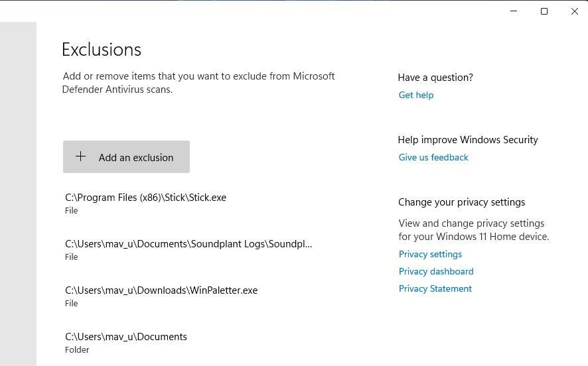Image resolution: width=588 pixels, height=366 pixels.
Task: Open the Get help link
Action: click(416, 95)
